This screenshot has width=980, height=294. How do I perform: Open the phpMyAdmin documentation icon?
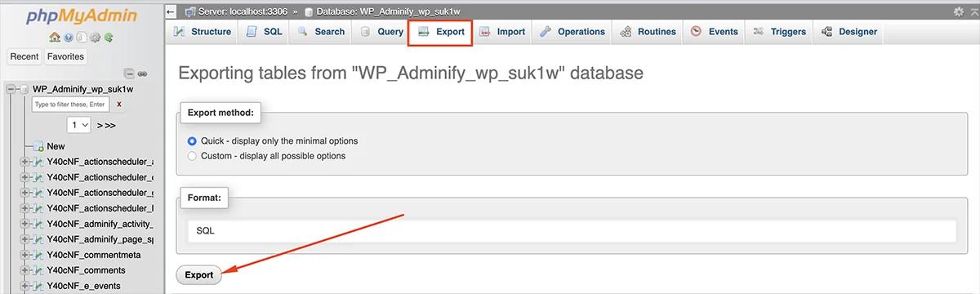click(82, 38)
